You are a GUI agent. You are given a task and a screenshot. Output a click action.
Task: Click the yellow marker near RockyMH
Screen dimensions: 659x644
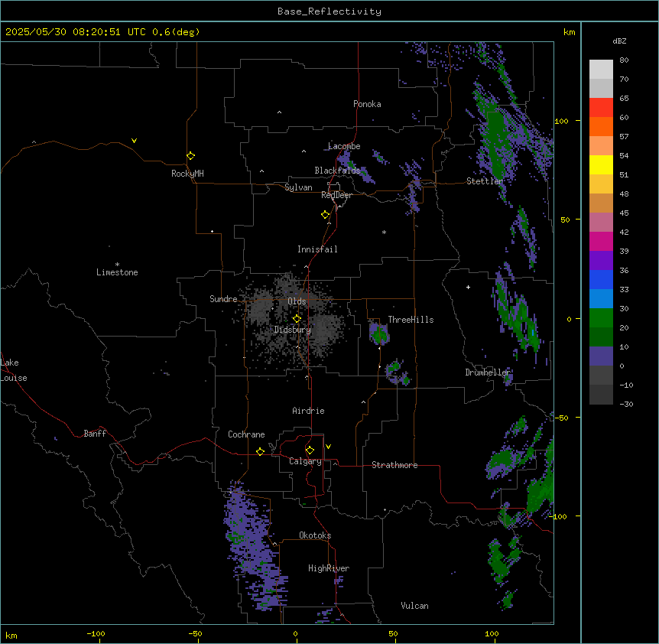pyautogui.click(x=190, y=155)
